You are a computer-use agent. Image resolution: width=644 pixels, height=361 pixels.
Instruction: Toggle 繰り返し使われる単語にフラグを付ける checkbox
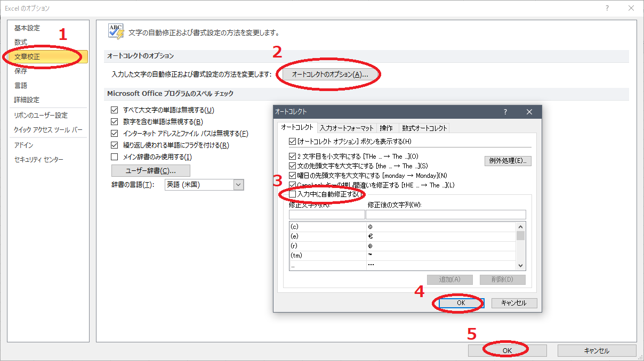(114, 145)
